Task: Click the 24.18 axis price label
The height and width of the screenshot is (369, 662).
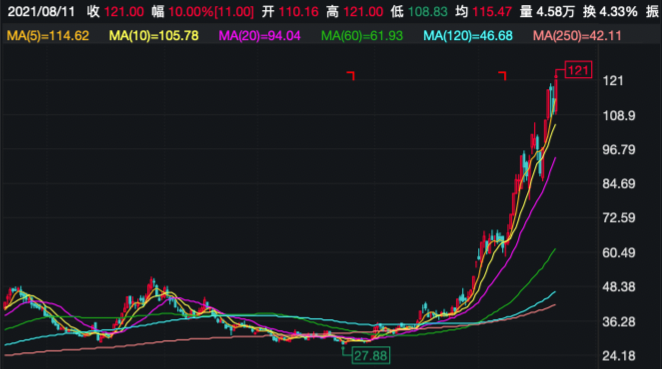Action: coord(619,356)
